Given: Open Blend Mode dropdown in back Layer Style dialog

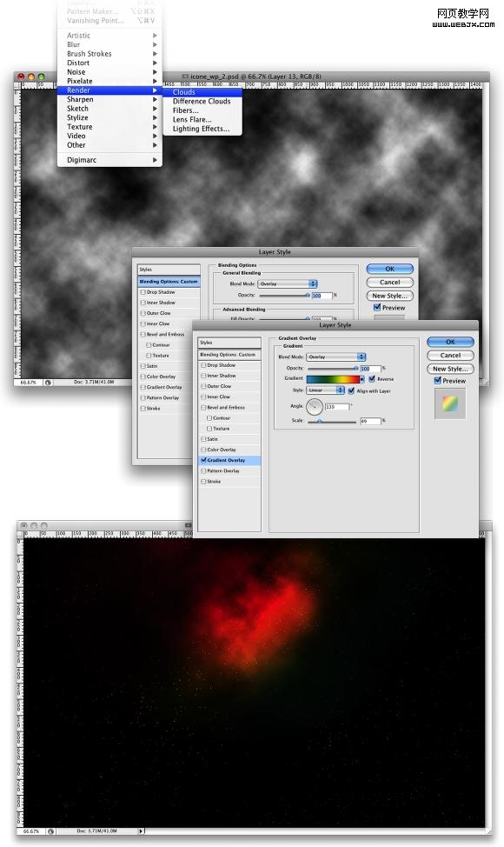Looking at the screenshot, I should [288, 283].
